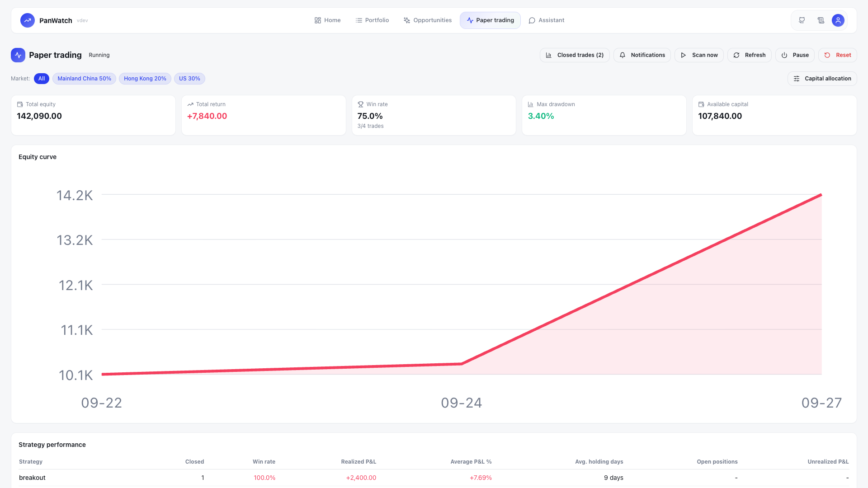
Task: Click the Strategy performance heading
Action: pos(52,445)
